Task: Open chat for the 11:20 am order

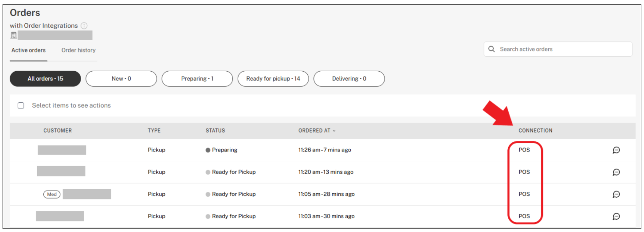Action: pyautogui.click(x=616, y=172)
